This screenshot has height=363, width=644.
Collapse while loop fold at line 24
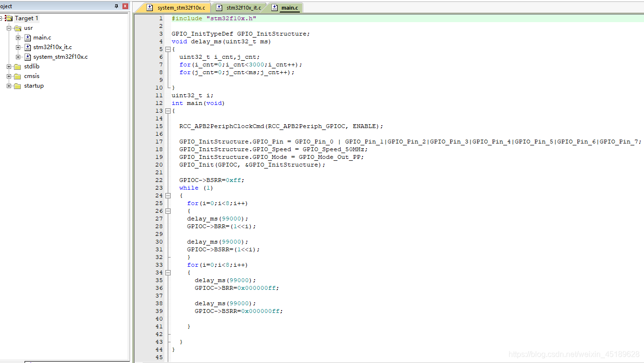168,195
